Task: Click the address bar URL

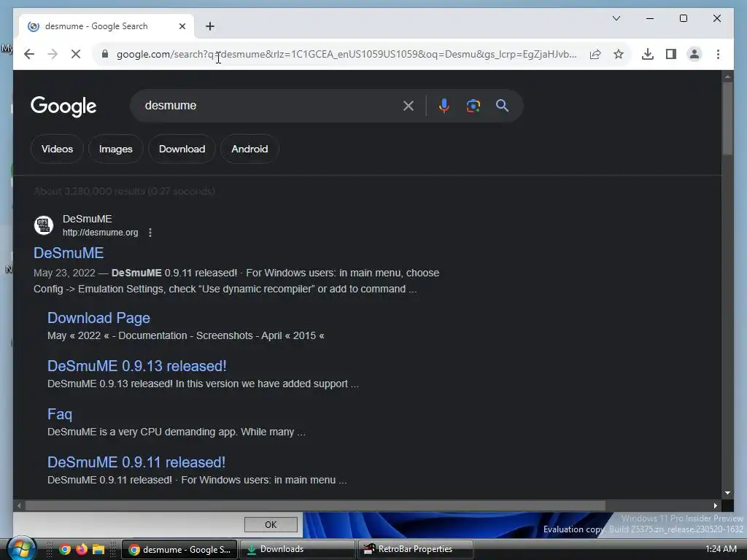Action: click(x=347, y=54)
